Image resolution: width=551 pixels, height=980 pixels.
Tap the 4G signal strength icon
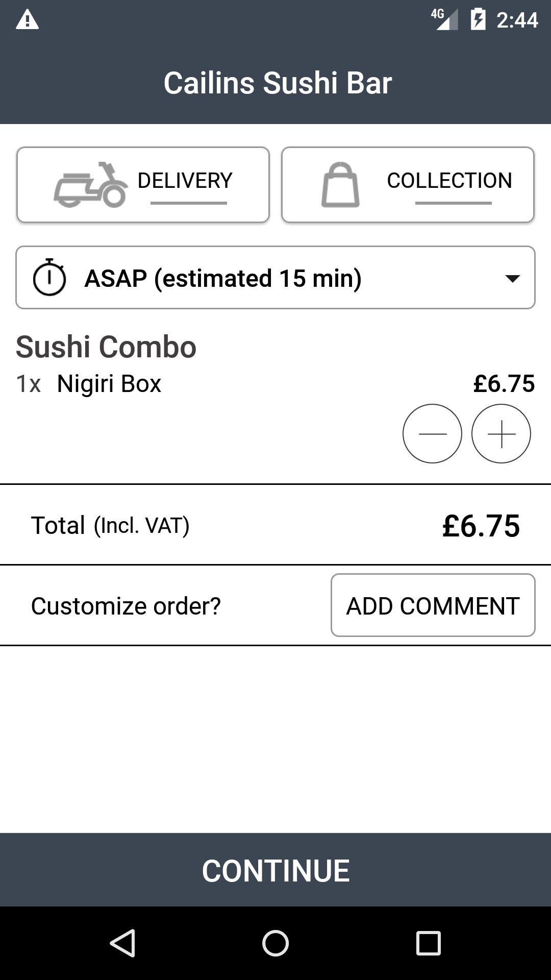pos(444,19)
